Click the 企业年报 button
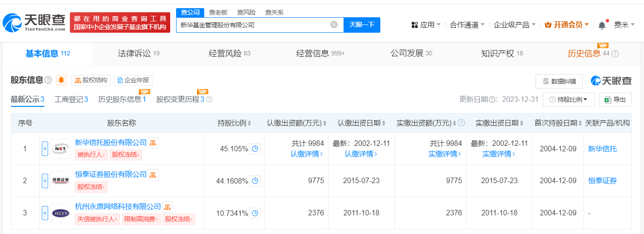This screenshot has width=644, height=234. tap(133, 80)
